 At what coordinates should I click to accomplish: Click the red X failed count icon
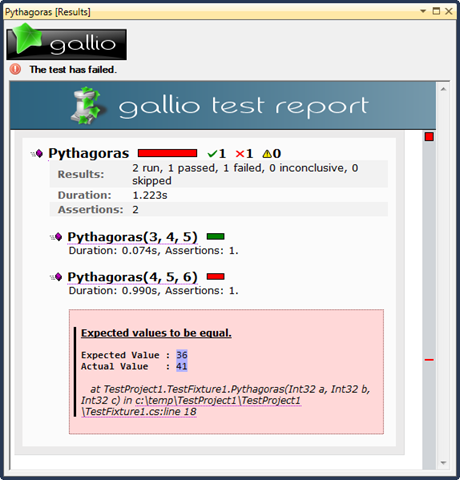click(240, 154)
